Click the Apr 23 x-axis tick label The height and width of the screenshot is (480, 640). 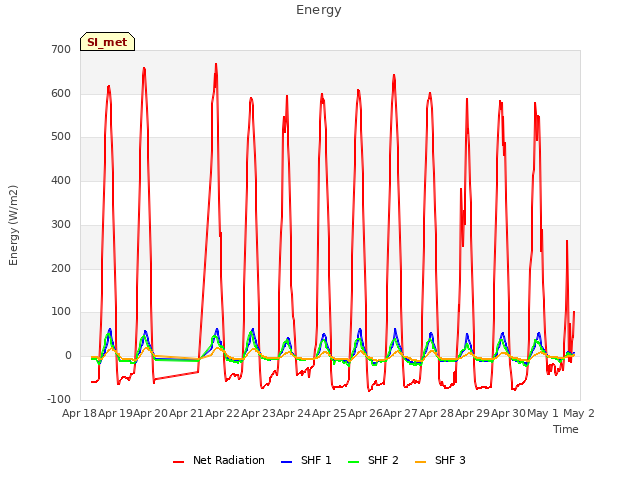tap(258, 413)
